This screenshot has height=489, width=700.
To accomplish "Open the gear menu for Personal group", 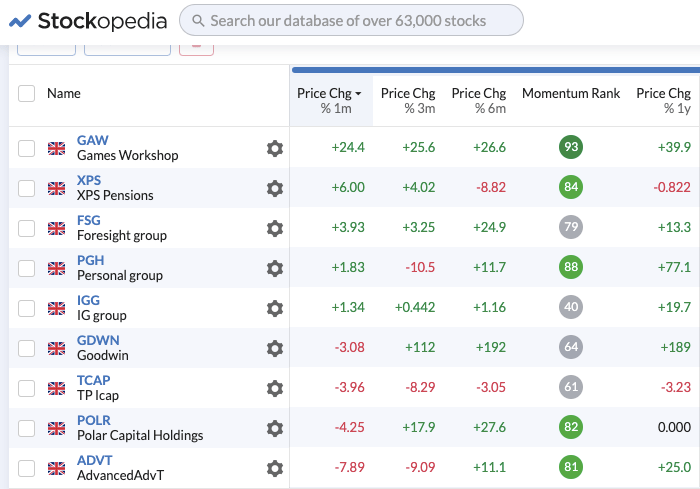I will [275, 268].
